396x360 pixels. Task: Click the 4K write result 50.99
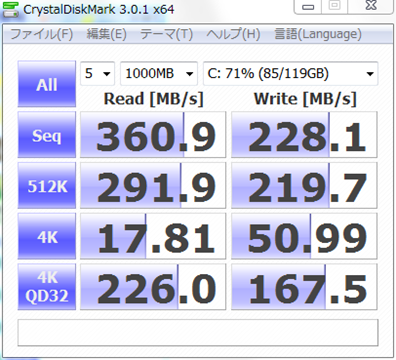[304, 236]
